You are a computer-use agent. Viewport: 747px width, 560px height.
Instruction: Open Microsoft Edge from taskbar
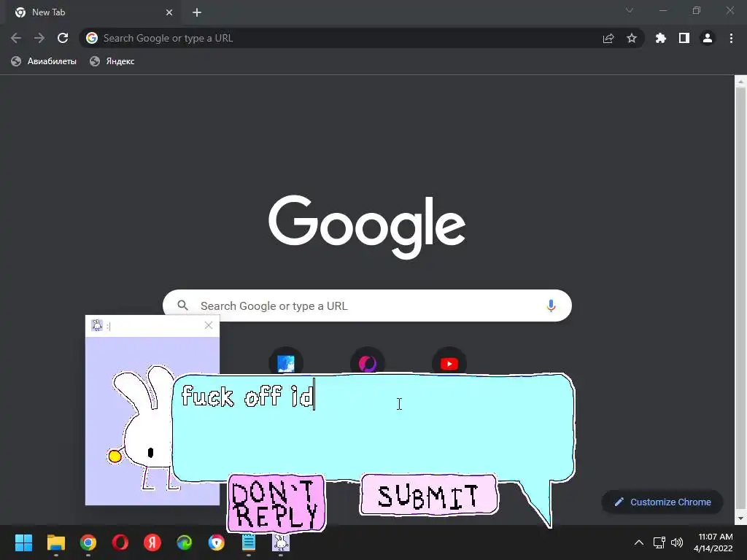pyautogui.click(x=185, y=542)
